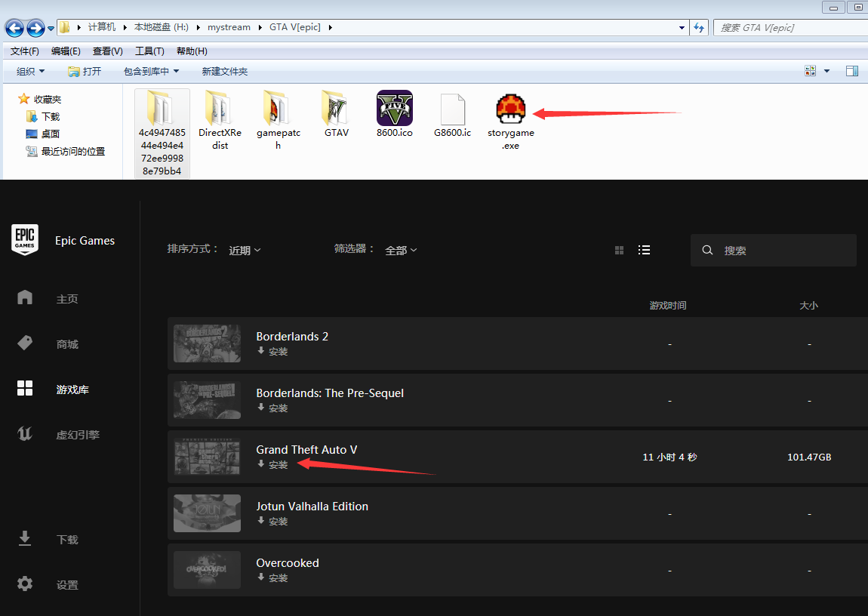Click Jotun Valhalla Edition thumbnail
This screenshot has width=868, height=616.
tap(207, 513)
